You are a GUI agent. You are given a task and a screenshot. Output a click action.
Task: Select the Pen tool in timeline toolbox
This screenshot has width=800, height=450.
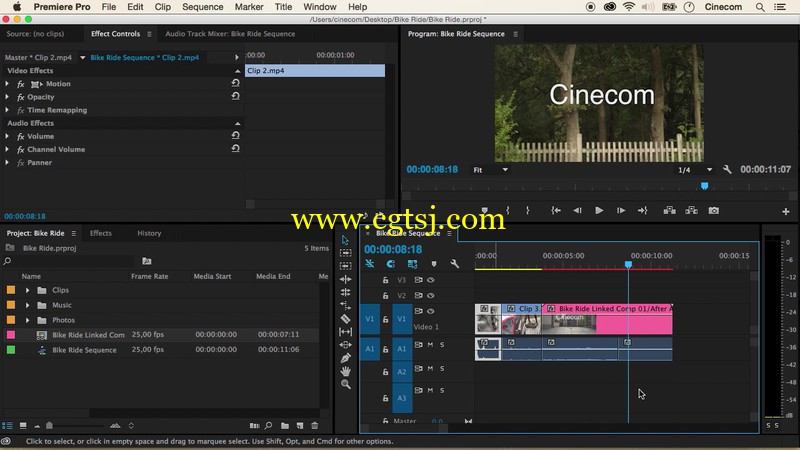tap(345, 358)
